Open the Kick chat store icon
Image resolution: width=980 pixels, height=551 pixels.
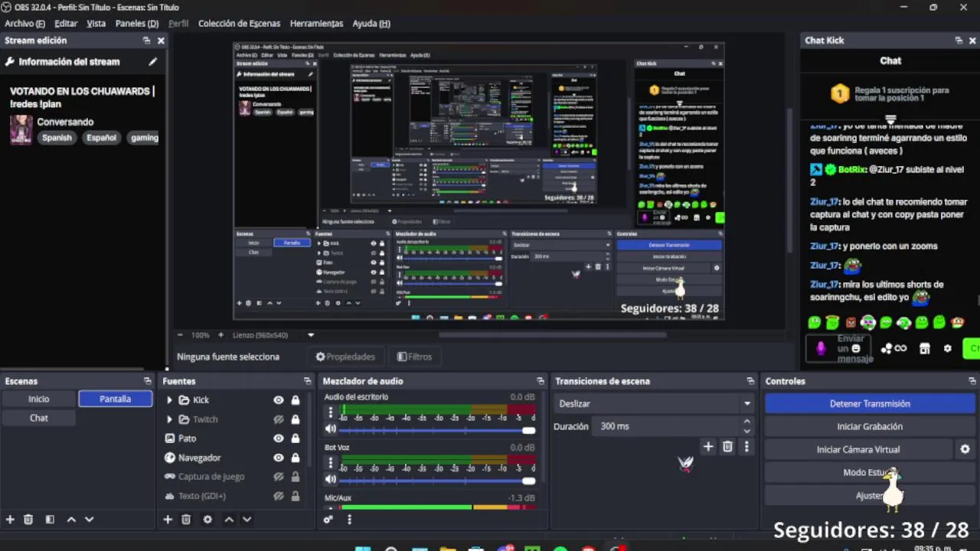(x=925, y=348)
